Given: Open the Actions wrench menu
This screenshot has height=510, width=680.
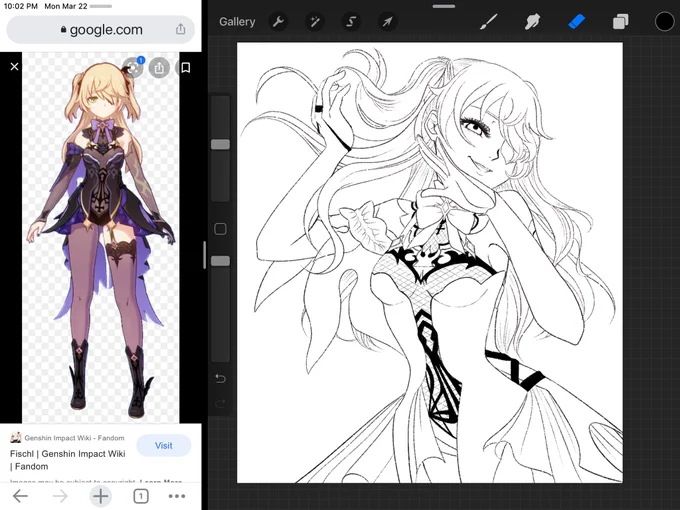Looking at the screenshot, I should pos(278,21).
